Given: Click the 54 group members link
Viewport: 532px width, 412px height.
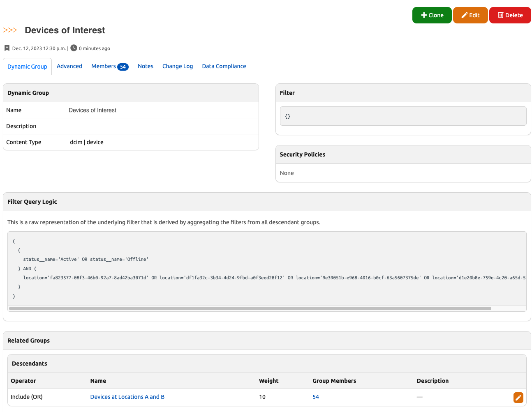Looking at the screenshot, I should pos(316,397).
